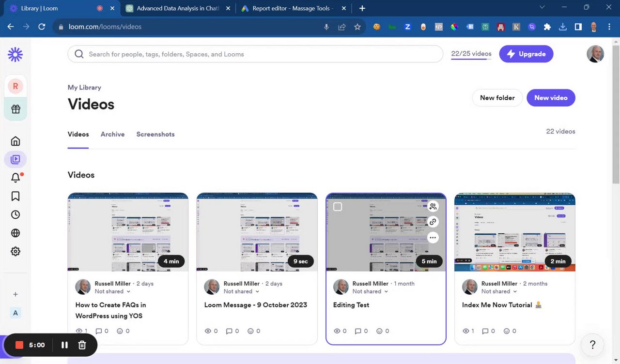Open the Library icon in the sidebar

click(x=15, y=159)
